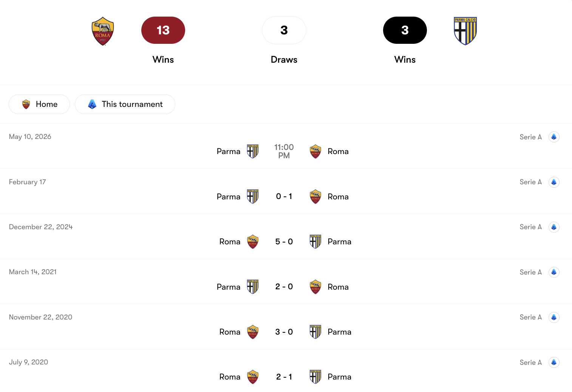Click the Parma Calcio crest at the top
572x392 pixels.
pos(465,31)
